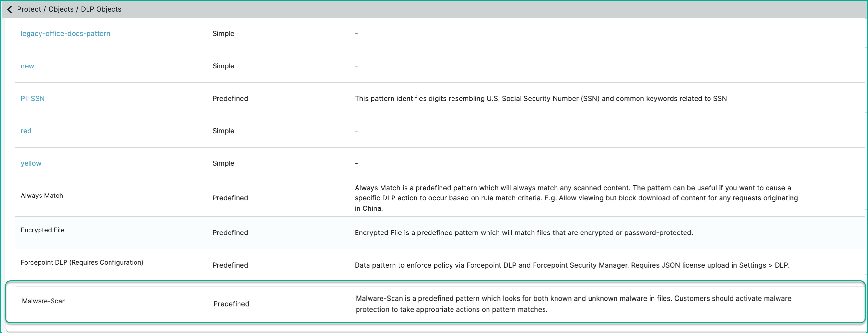Click "Predefined" type in PII SSN row
The image size is (868, 333).
point(230,99)
